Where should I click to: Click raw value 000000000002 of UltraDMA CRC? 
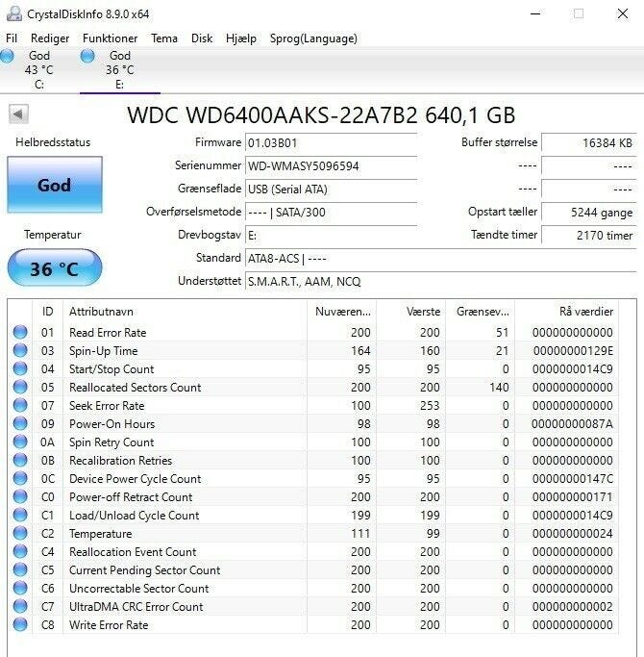click(x=573, y=607)
